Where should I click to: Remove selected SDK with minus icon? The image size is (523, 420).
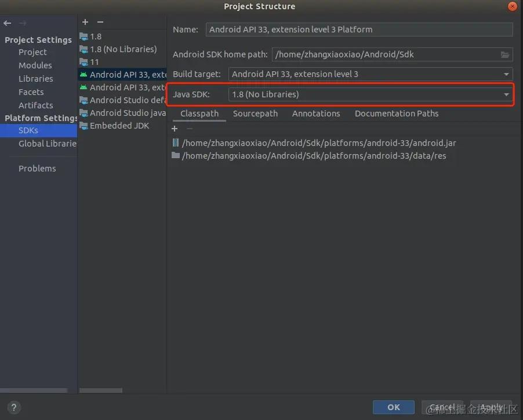tap(100, 22)
